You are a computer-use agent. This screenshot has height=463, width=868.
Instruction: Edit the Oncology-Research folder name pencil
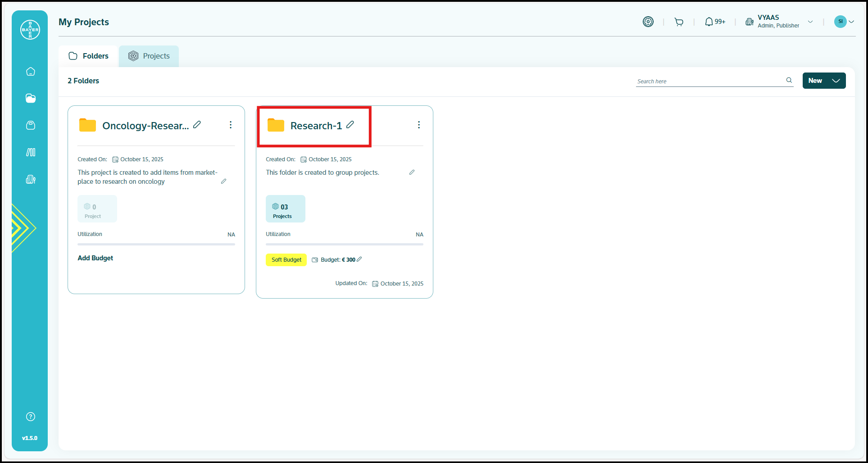[x=197, y=125]
